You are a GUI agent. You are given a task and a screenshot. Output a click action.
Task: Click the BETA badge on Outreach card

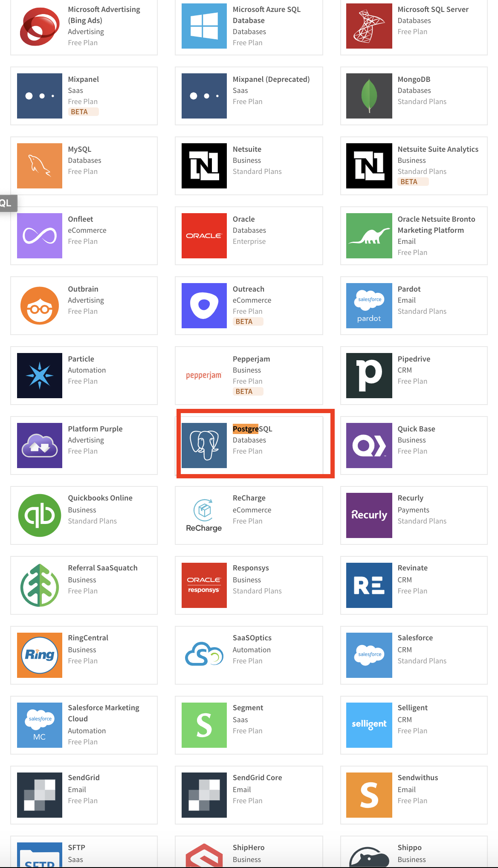point(248,321)
